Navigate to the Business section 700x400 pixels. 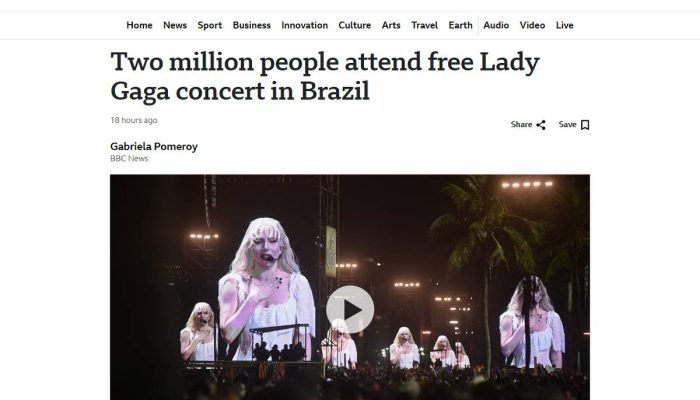click(x=252, y=25)
